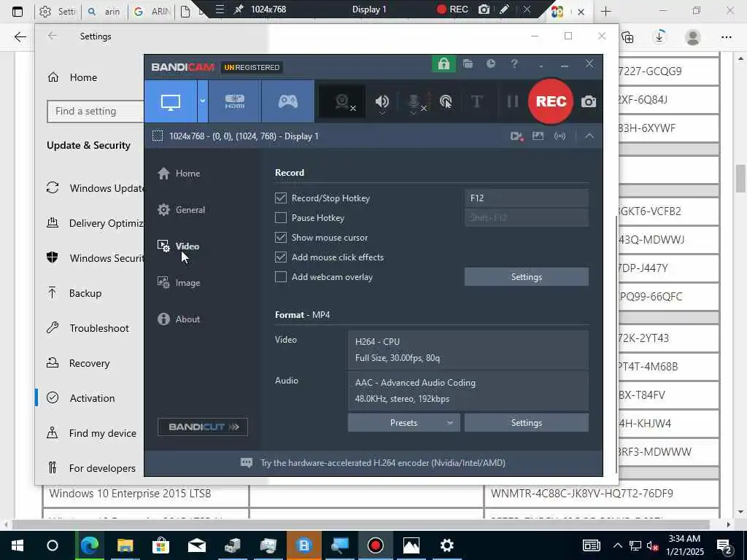The height and width of the screenshot is (560, 747).
Task: Click Bandicam red record taskbar icon
Action: [376, 545]
